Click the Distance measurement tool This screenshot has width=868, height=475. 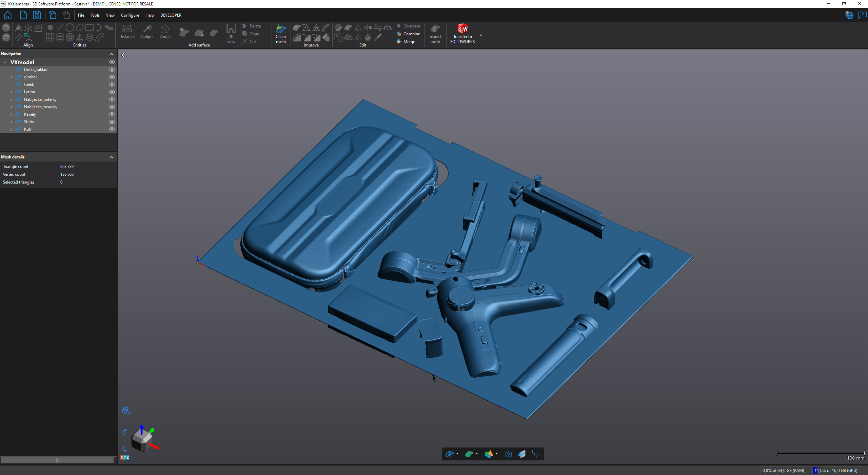pyautogui.click(x=127, y=32)
